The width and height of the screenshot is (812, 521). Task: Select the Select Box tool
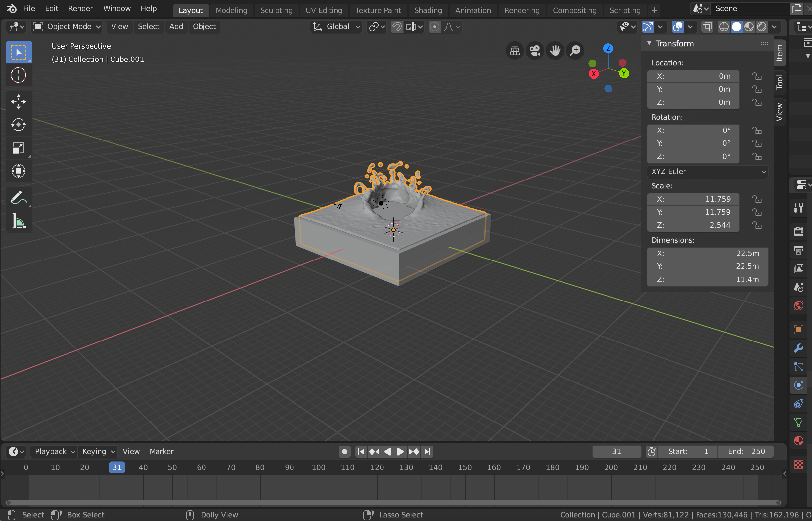19,52
